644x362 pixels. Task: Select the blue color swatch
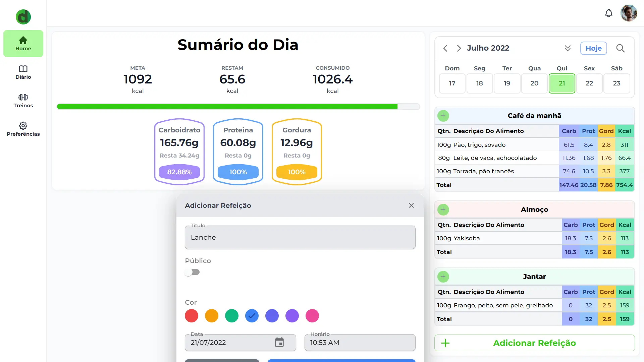coord(252,316)
